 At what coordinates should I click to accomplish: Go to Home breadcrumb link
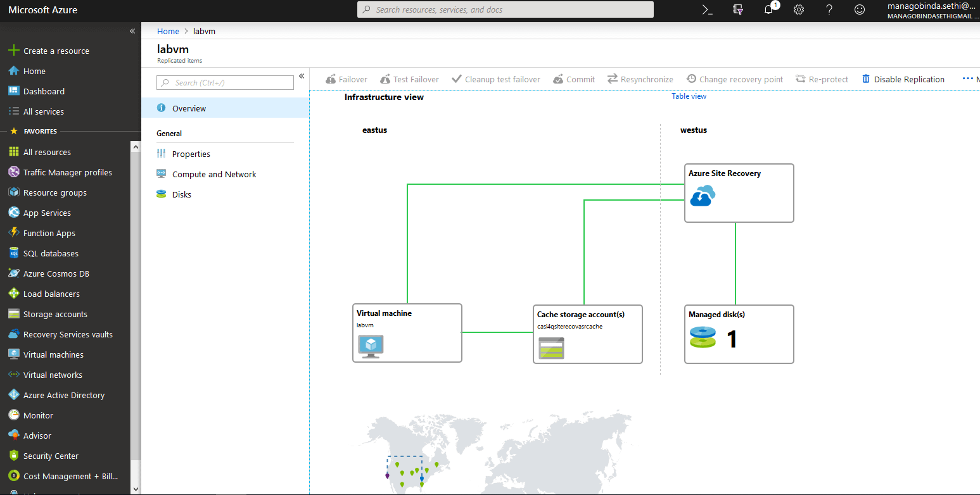click(x=168, y=31)
